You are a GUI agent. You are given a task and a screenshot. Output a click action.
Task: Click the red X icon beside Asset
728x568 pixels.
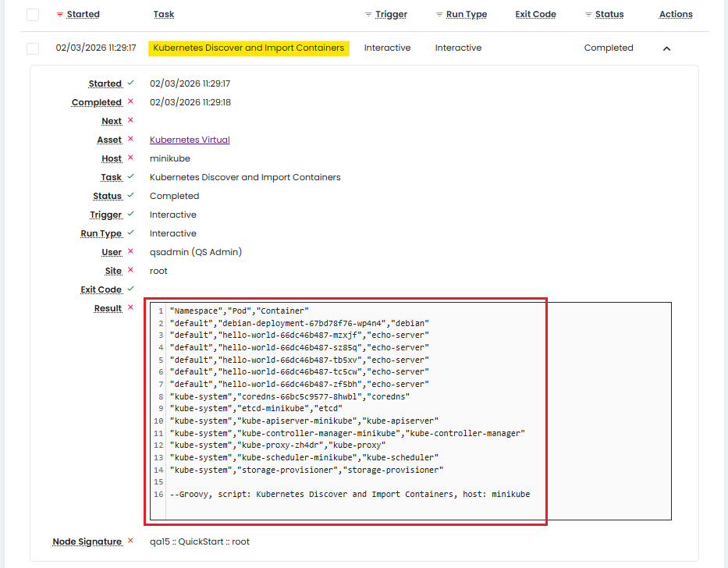(x=130, y=139)
